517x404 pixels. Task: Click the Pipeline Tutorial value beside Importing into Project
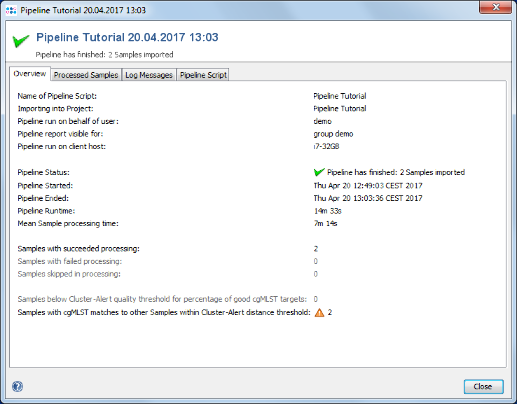click(340, 109)
